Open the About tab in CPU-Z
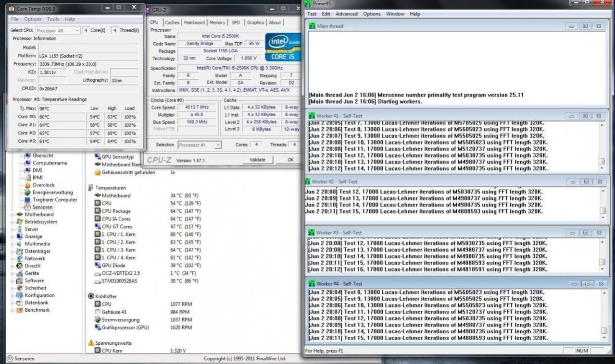 pos(275,22)
